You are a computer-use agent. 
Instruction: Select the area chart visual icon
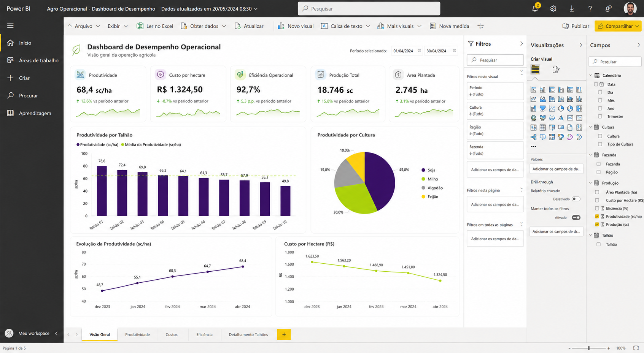coord(542,99)
